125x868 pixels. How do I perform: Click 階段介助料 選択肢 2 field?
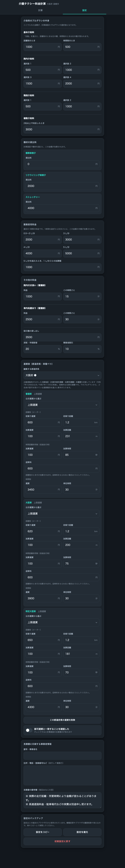[82, 107]
